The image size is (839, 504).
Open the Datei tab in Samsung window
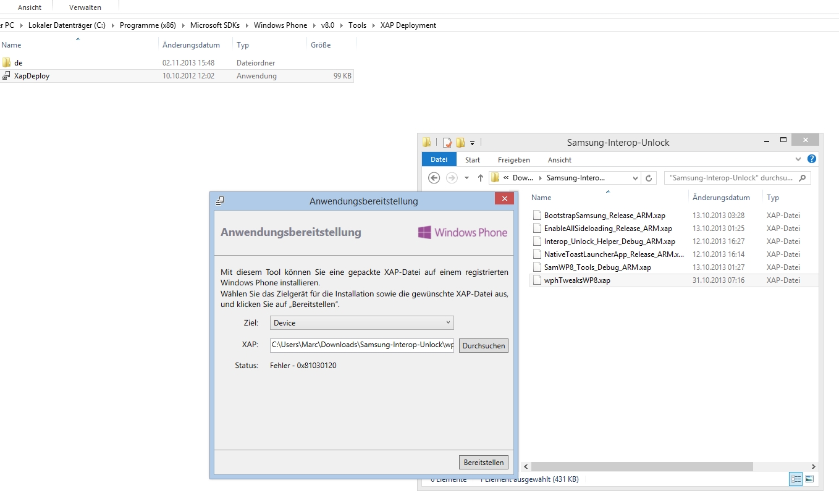click(x=439, y=159)
